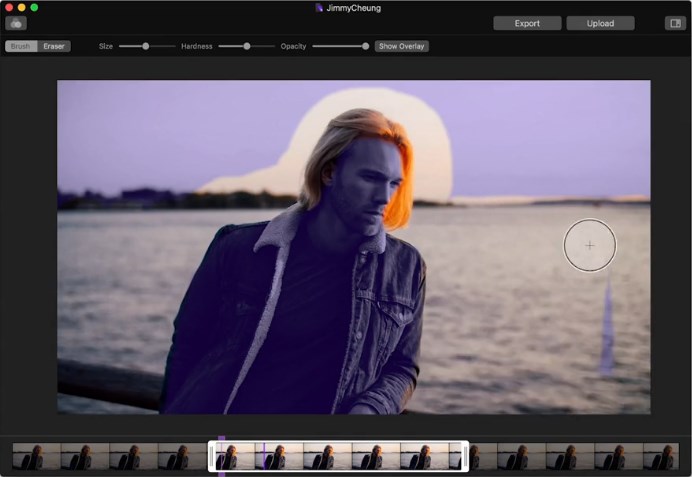Click the right trim handle of timeline selection
This screenshot has height=477, width=692.
pyautogui.click(x=465, y=457)
